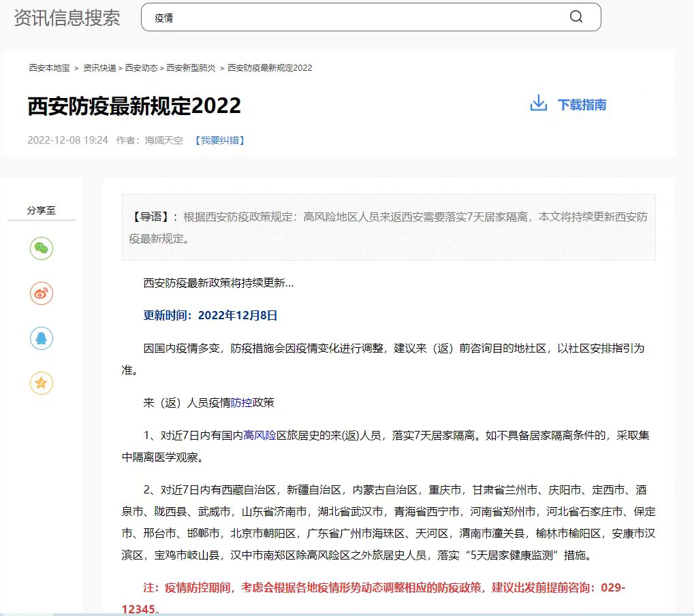This screenshot has height=616, width=694.
Task: Follow the 防控 hyperlink in the article
Action: point(241,402)
